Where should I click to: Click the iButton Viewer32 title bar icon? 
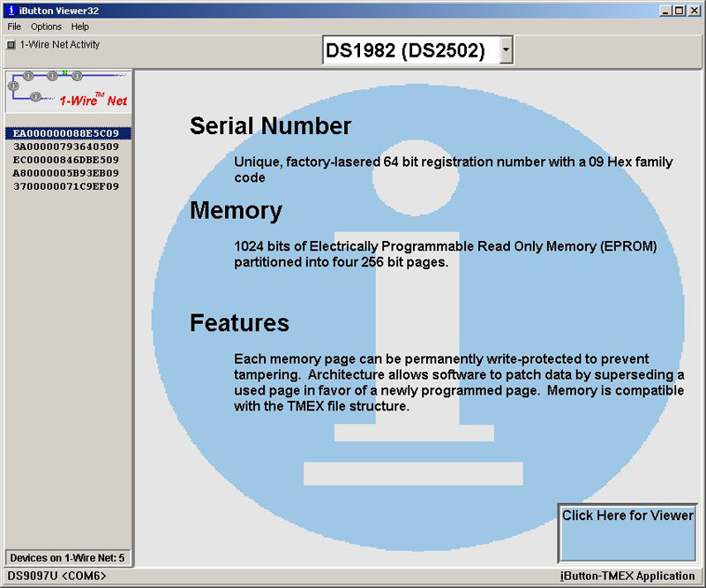[11, 11]
